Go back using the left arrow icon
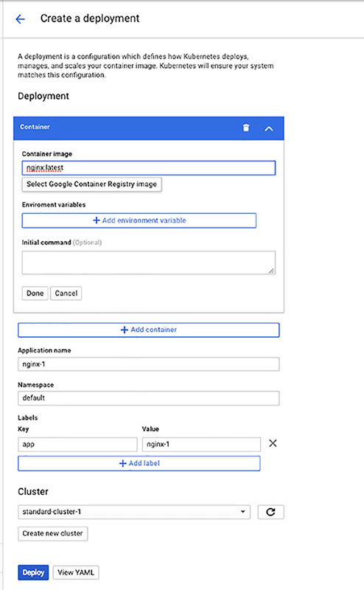 [20, 19]
